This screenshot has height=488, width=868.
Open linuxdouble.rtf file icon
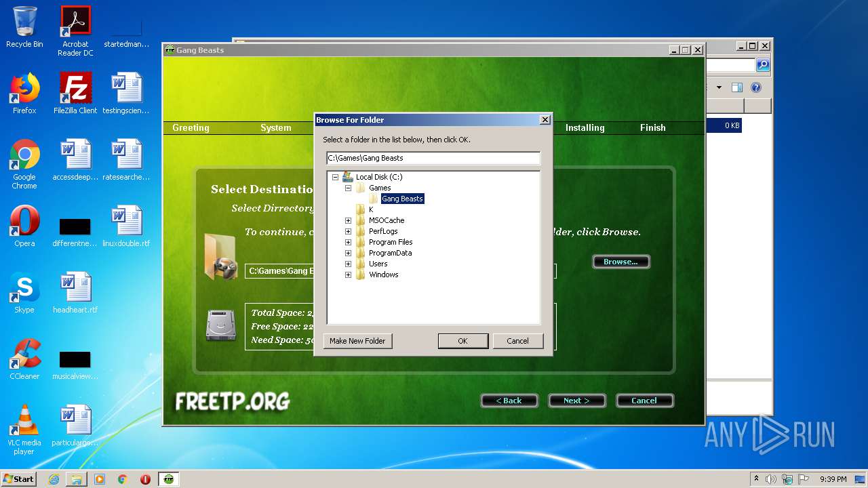(126, 226)
